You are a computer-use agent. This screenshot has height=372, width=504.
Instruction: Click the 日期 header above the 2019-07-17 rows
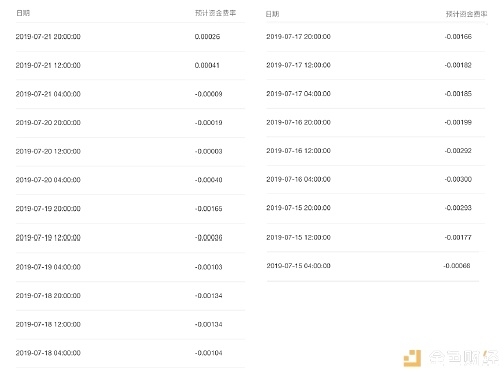click(272, 14)
